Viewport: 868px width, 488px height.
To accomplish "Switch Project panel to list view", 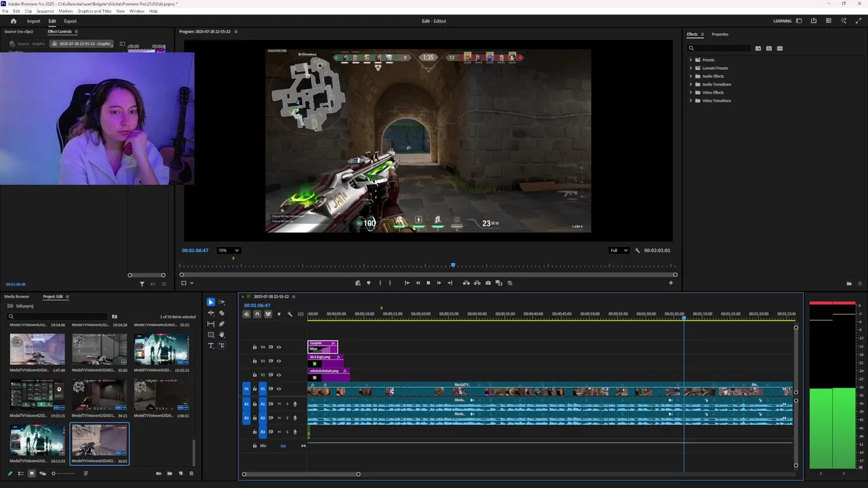I will click(x=20, y=473).
